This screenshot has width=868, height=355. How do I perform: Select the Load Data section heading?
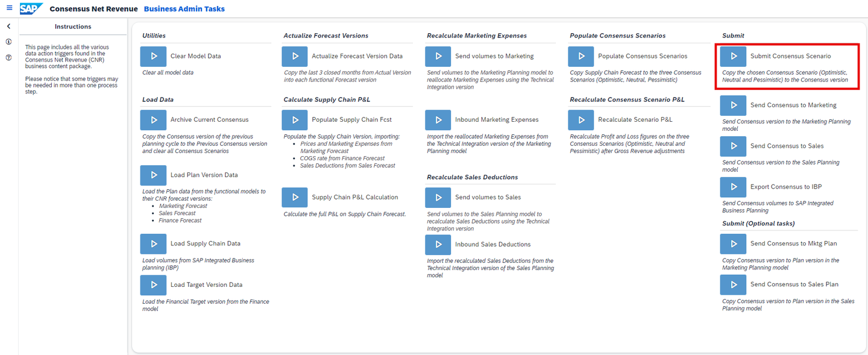(158, 100)
